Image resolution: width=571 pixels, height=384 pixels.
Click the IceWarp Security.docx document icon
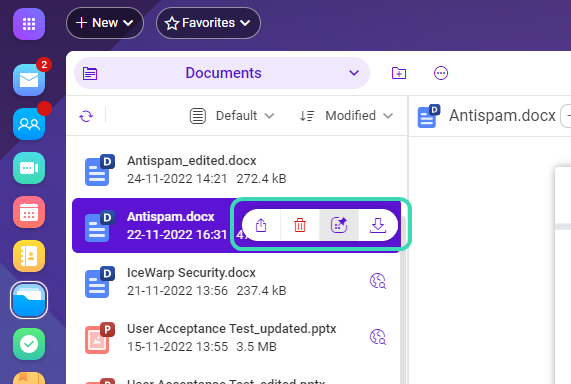point(99,282)
